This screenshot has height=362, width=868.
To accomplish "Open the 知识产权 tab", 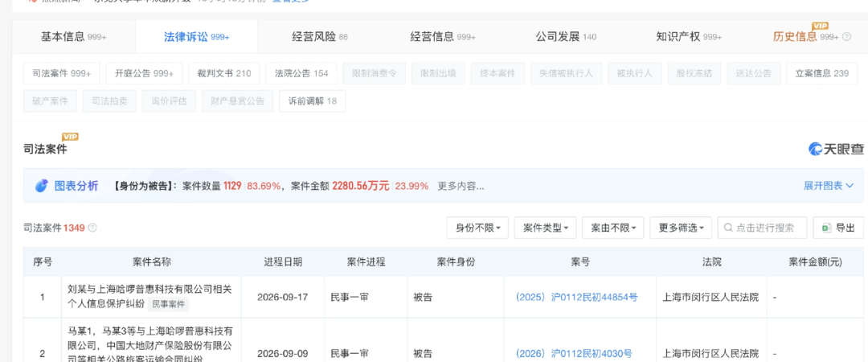I will tap(689, 37).
